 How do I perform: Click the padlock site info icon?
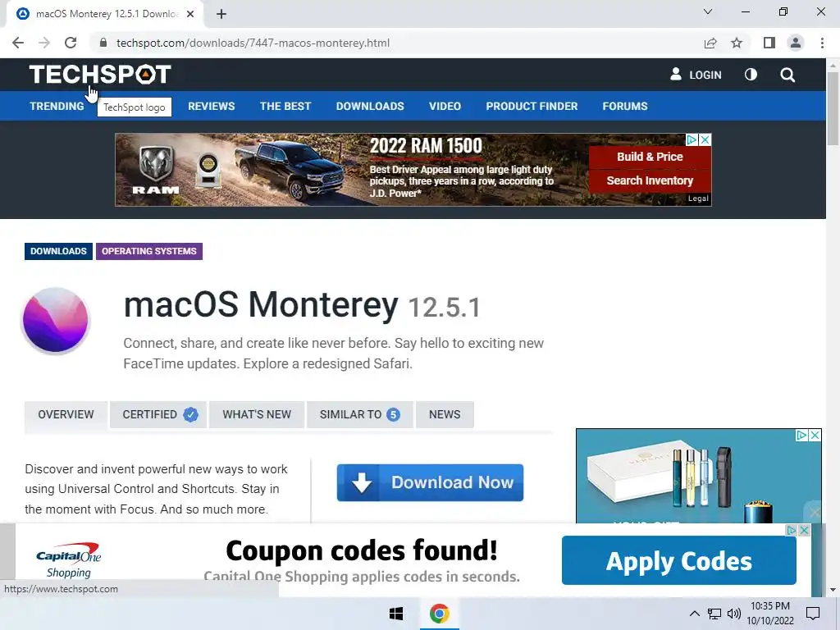click(103, 43)
